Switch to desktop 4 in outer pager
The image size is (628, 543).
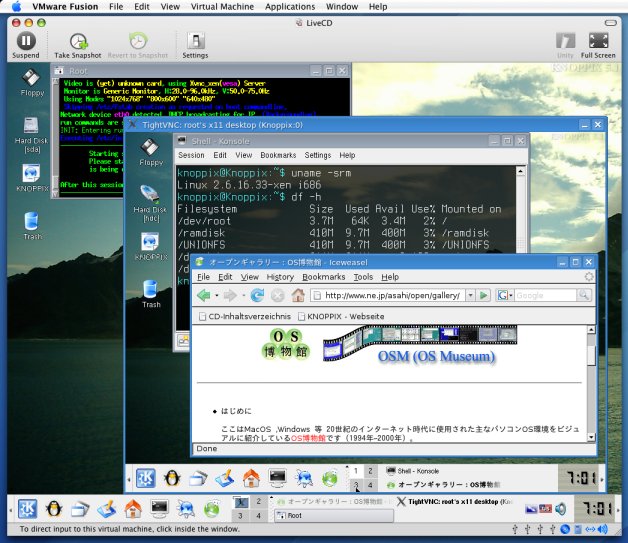pos(258,516)
